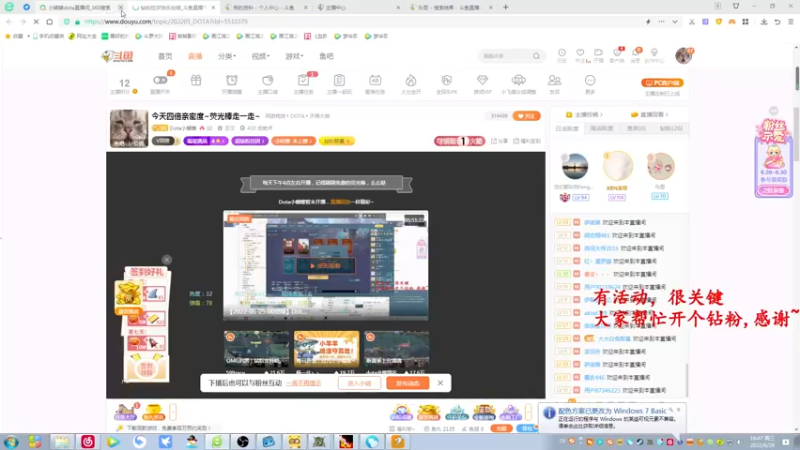Toggle the live broadcast switch
Viewport: 800px width, 450px height.
(x=160, y=80)
